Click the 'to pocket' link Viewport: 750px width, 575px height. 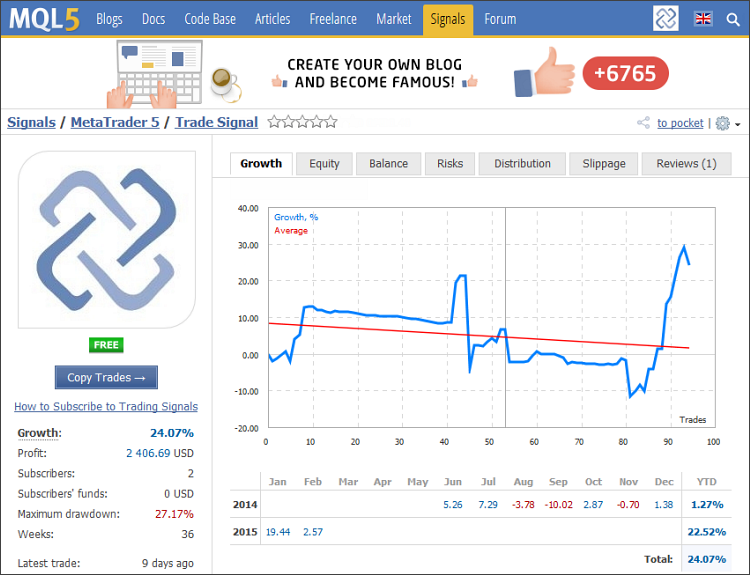point(680,123)
